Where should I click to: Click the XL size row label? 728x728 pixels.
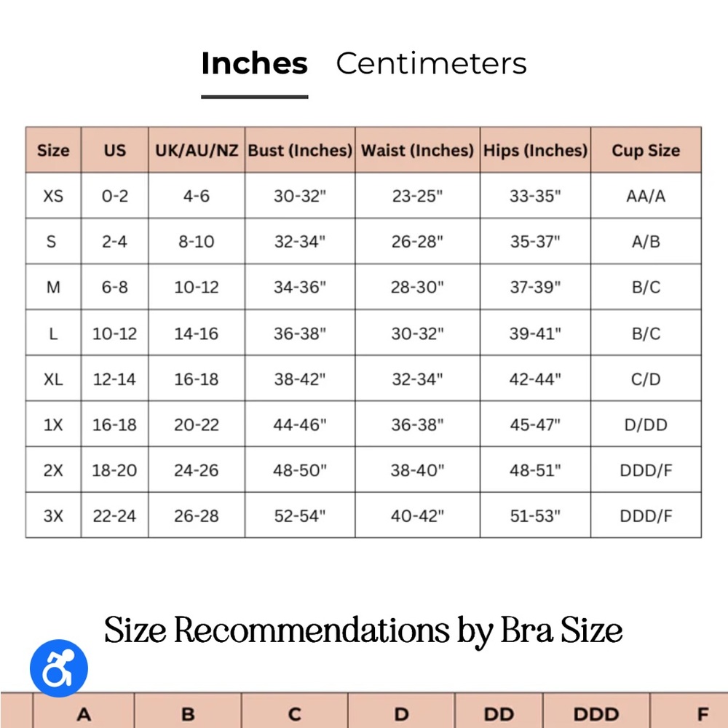(x=53, y=379)
